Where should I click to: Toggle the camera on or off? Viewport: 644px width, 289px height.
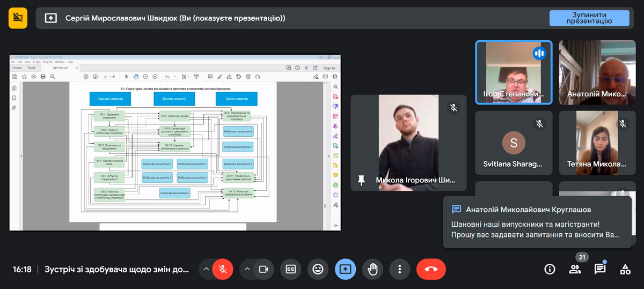click(264, 269)
